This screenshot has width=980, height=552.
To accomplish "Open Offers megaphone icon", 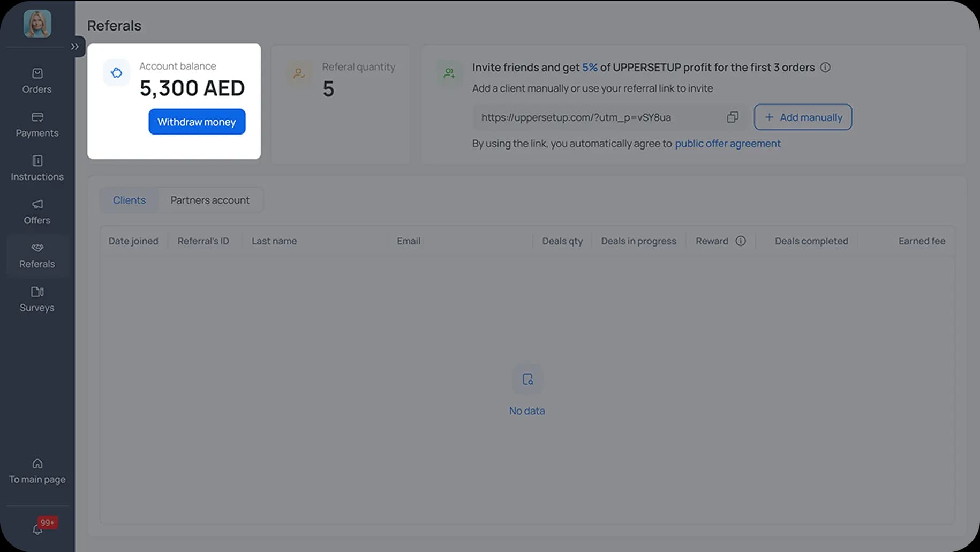I will click(x=37, y=204).
